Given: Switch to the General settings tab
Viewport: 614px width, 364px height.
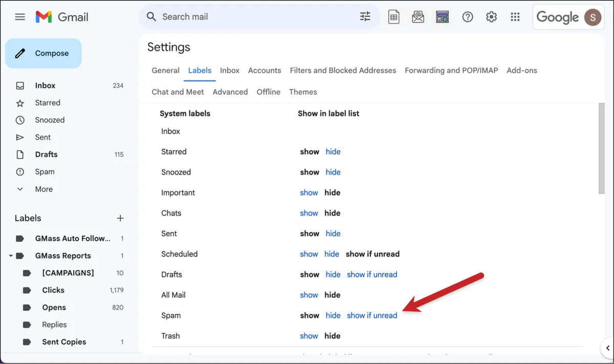Looking at the screenshot, I should (165, 71).
